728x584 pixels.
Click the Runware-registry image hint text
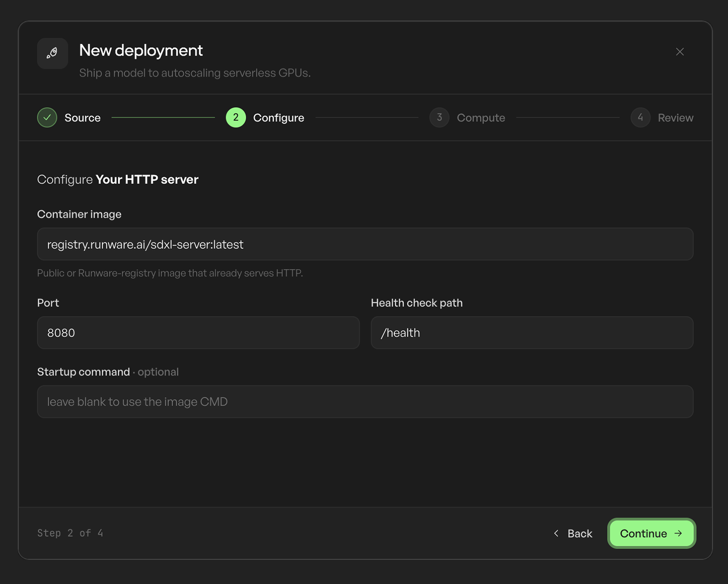point(170,273)
